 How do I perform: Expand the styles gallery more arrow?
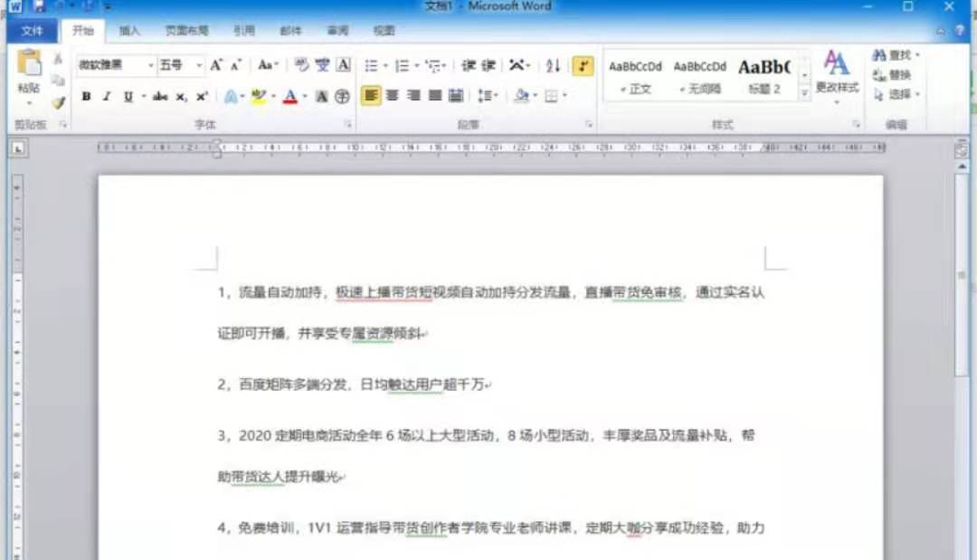[804, 92]
